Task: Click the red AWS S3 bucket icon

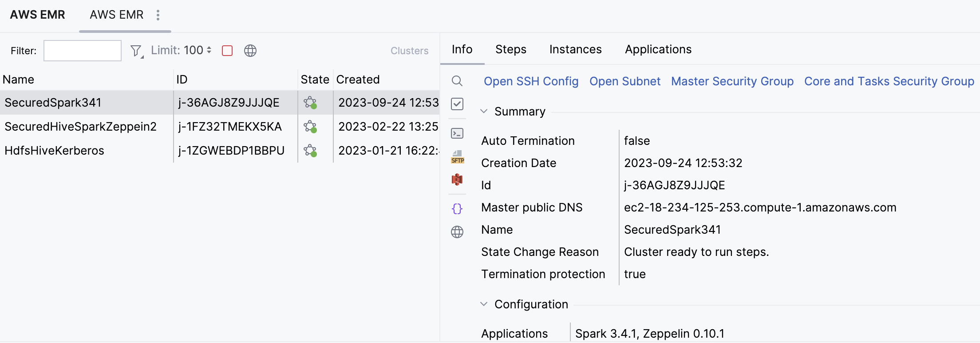Action: click(x=457, y=179)
